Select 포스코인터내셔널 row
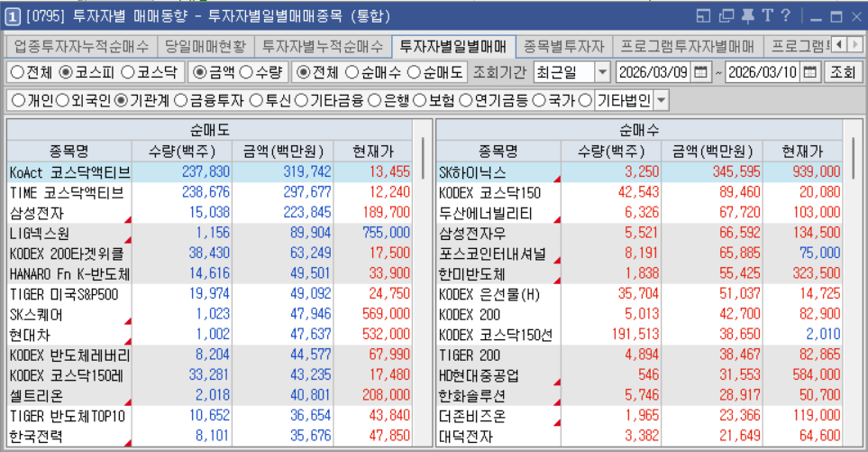 click(x=639, y=254)
